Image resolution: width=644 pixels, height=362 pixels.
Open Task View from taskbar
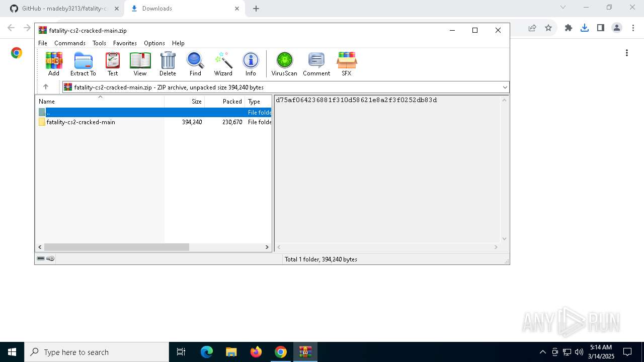181,352
